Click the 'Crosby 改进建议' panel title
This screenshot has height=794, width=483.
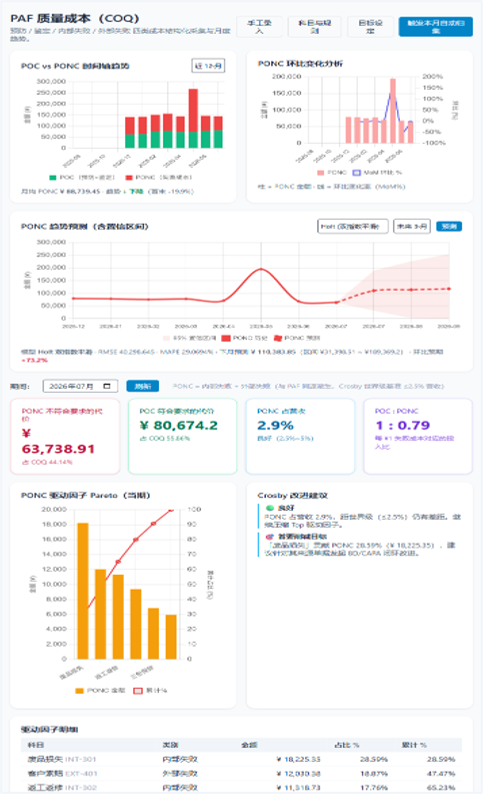(x=293, y=495)
